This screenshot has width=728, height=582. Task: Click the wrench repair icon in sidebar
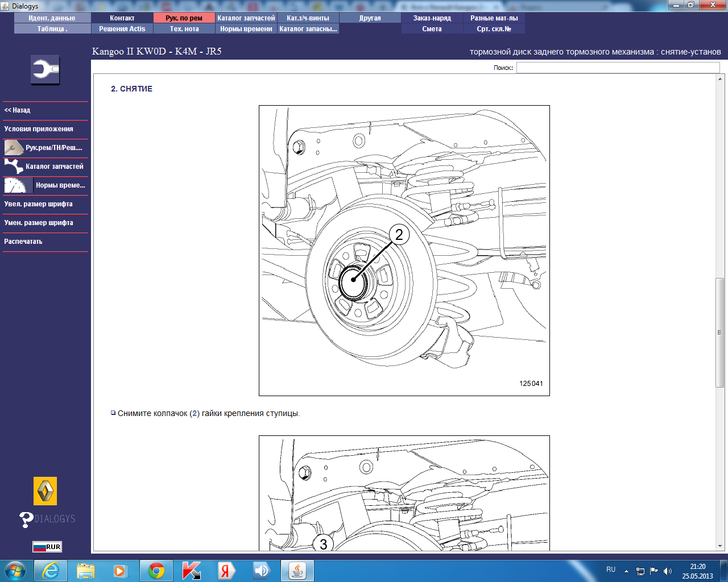(45, 70)
